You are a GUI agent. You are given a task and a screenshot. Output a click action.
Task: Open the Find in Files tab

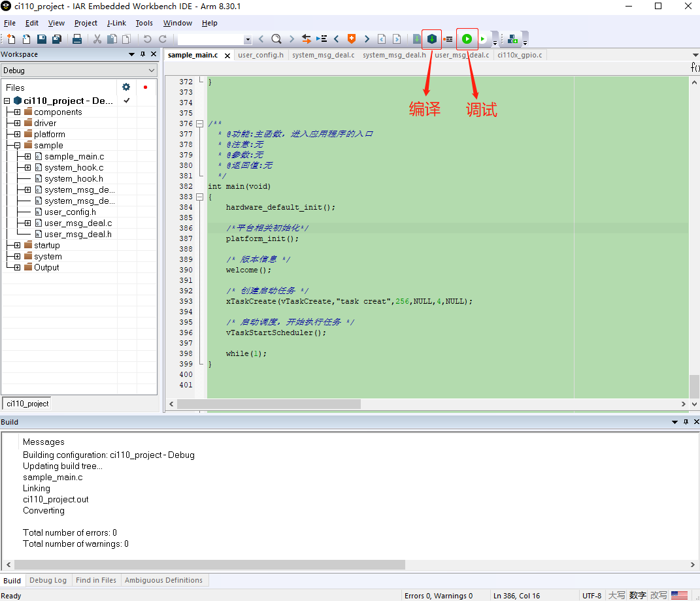96,580
